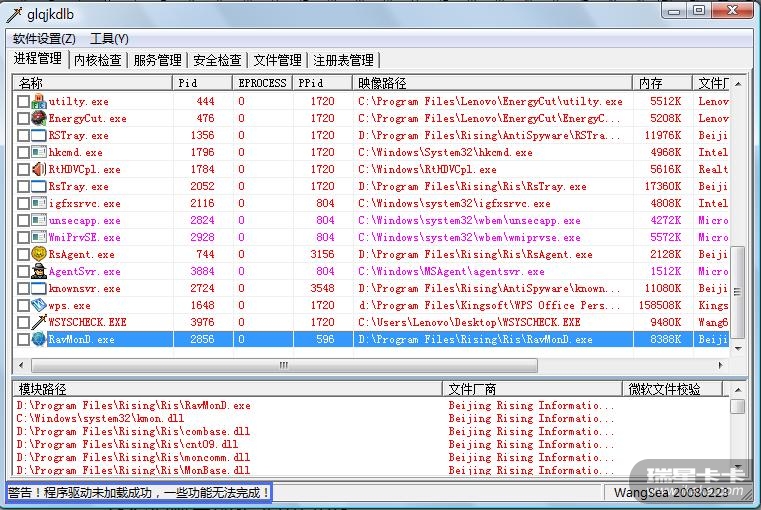Click the glqjkdlb title bar wand icon
The width and height of the screenshot is (761, 510).
[14, 15]
